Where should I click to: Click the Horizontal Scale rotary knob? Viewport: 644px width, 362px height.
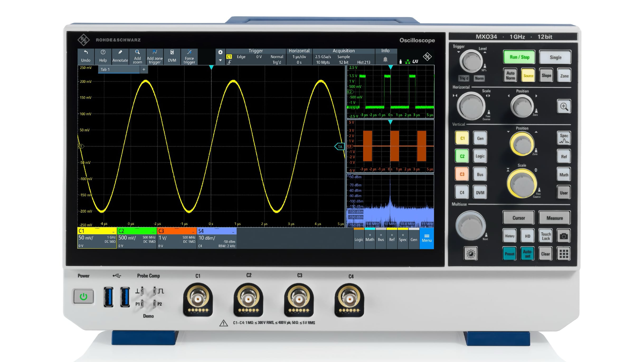tap(471, 106)
